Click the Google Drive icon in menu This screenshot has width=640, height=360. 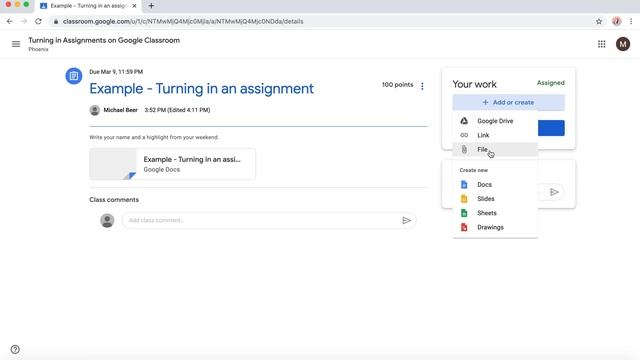tap(464, 121)
